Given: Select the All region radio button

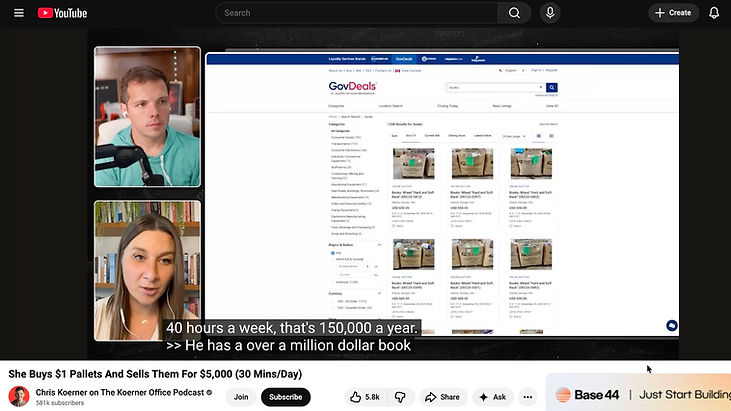Looking at the screenshot, I should click(333, 253).
